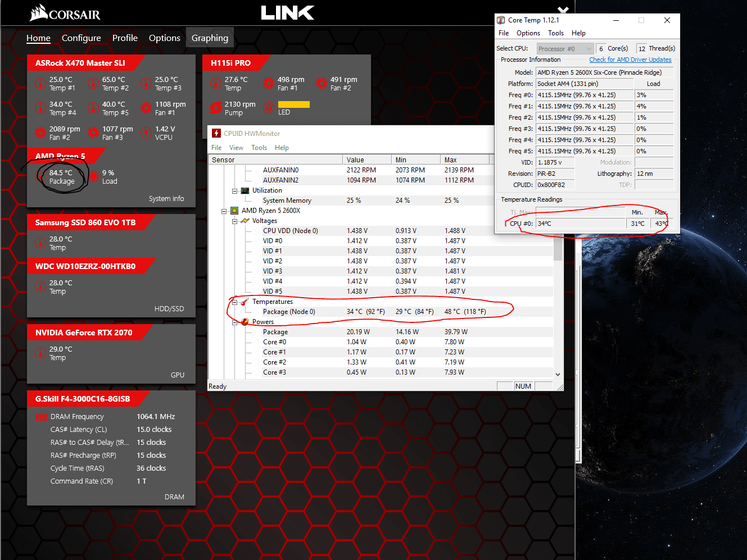This screenshot has height=560, width=747.
Task: Click thermometer icon for Samsung SSD 860 EVO
Action: (40, 243)
